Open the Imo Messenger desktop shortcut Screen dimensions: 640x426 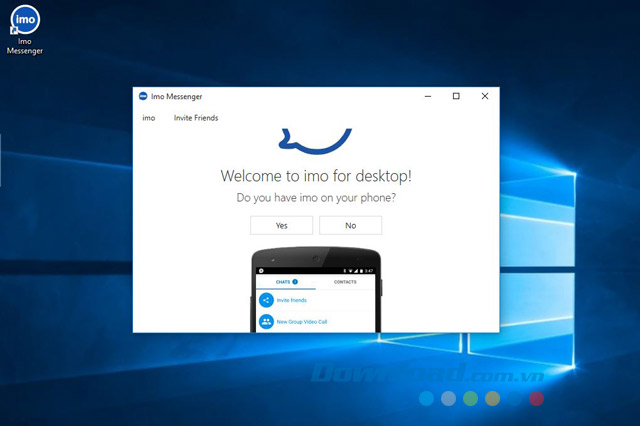click(x=25, y=30)
